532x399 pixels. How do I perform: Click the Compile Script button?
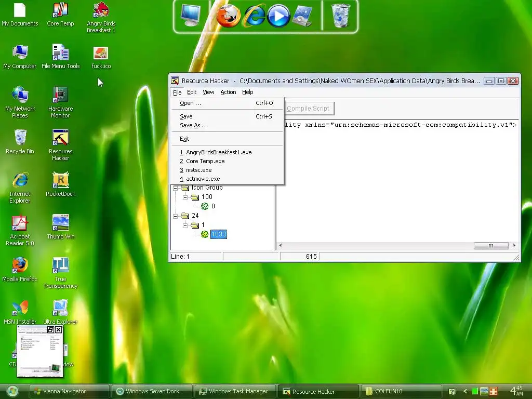309,109
